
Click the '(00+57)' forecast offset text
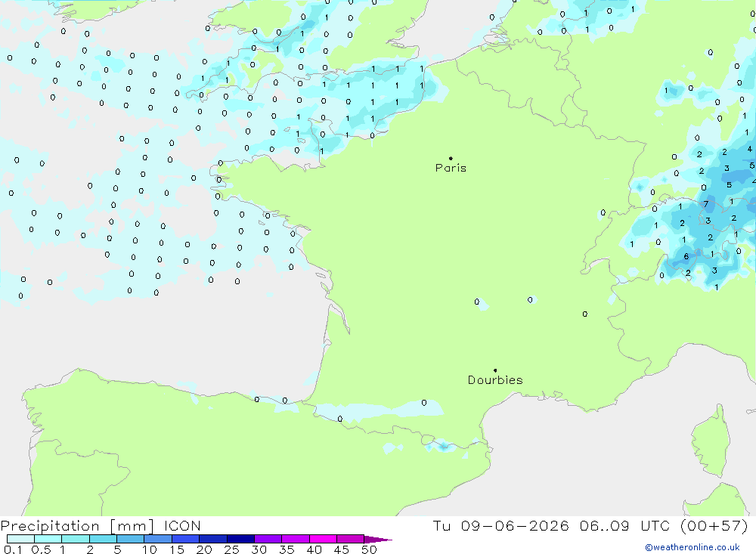click(714, 525)
